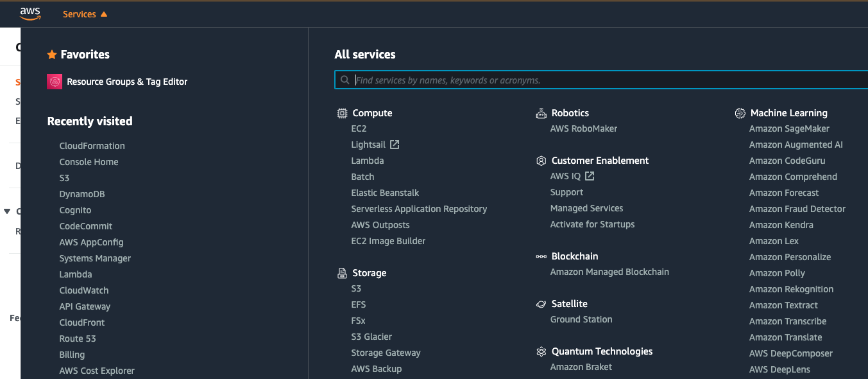Screen dimensions: 868x379
Task: Click the Storage category icon
Action: (x=342, y=273)
